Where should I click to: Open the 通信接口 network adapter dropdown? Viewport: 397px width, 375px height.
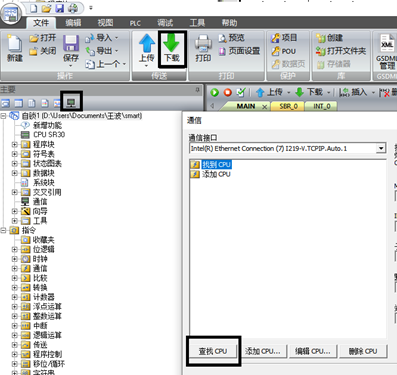(381, 148)
